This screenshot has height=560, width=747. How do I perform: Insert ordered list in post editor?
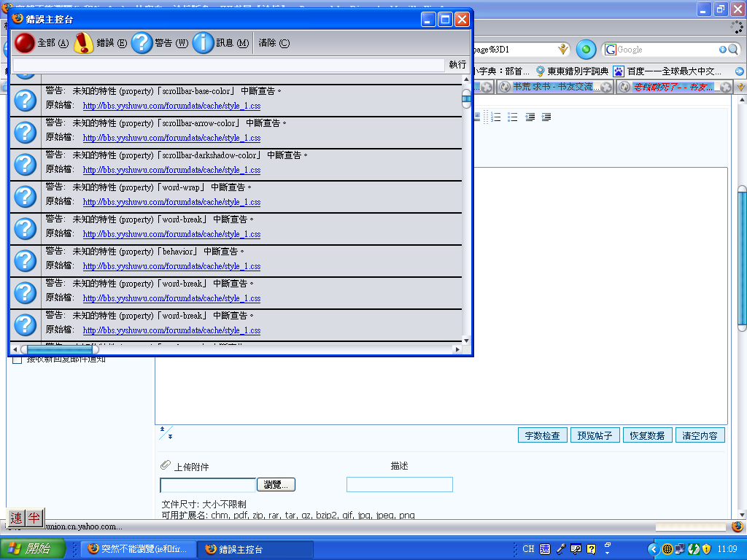click(496, 117)
